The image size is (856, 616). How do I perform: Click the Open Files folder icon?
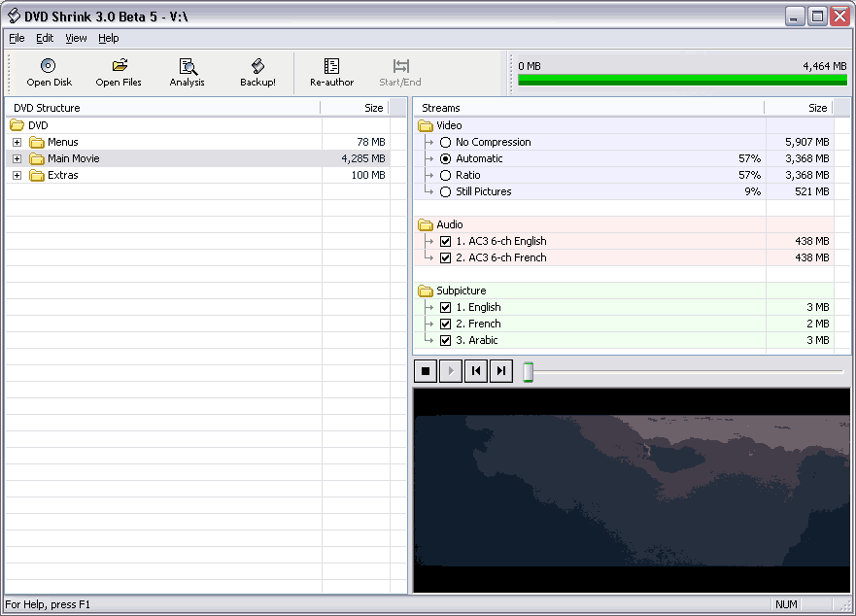pos(120,65)
